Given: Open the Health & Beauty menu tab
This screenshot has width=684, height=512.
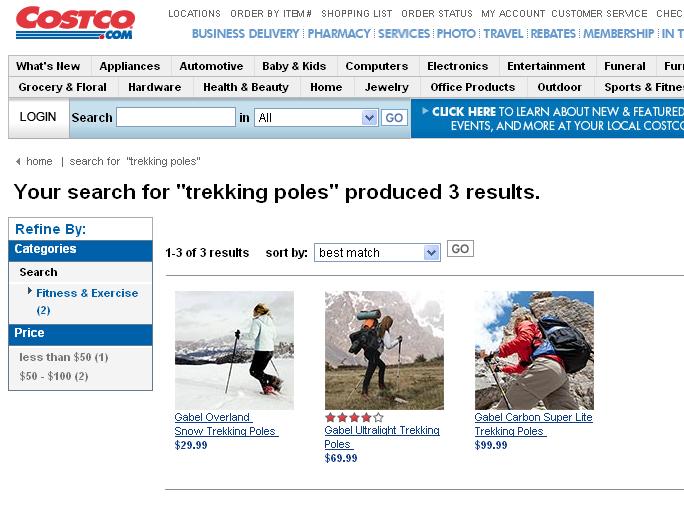Looking at the screenshot, I should pos(245,87).
